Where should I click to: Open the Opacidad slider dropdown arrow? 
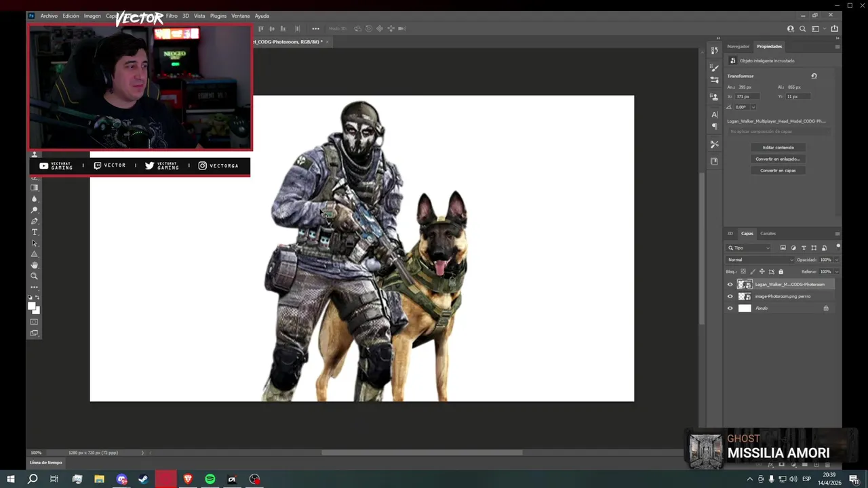[836, 260]
